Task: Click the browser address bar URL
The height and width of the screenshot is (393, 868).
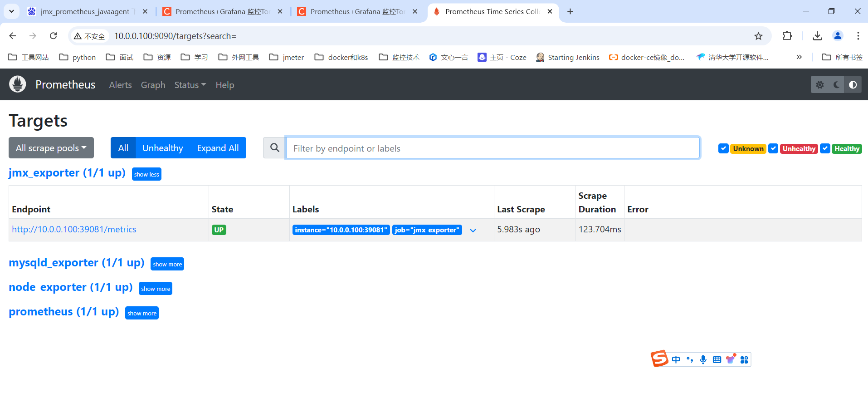Action: 175,36
